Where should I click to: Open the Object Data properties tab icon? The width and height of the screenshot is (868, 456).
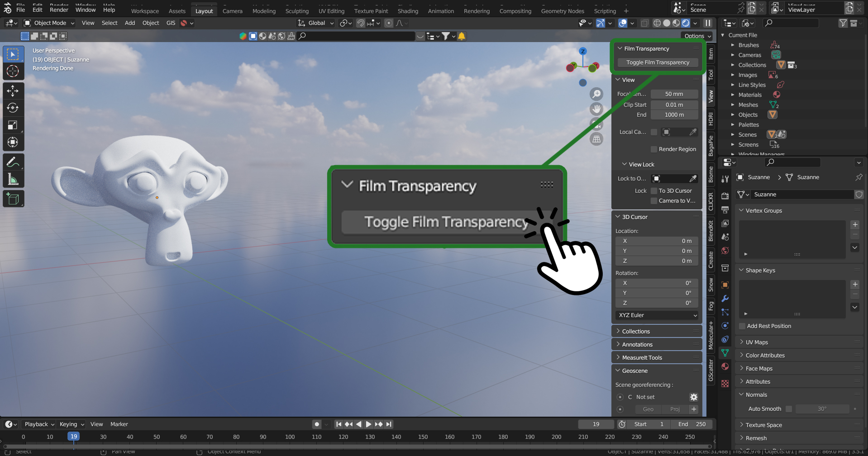point(725,353)
